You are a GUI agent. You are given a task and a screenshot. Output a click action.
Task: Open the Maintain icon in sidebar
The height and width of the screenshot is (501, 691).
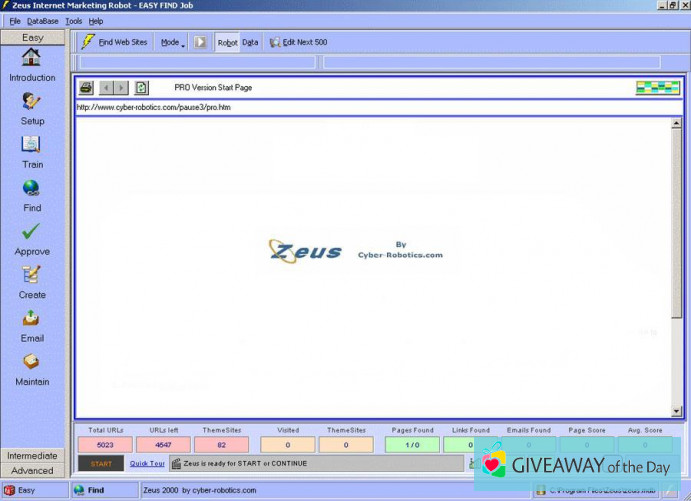click(x=32, y=362)
